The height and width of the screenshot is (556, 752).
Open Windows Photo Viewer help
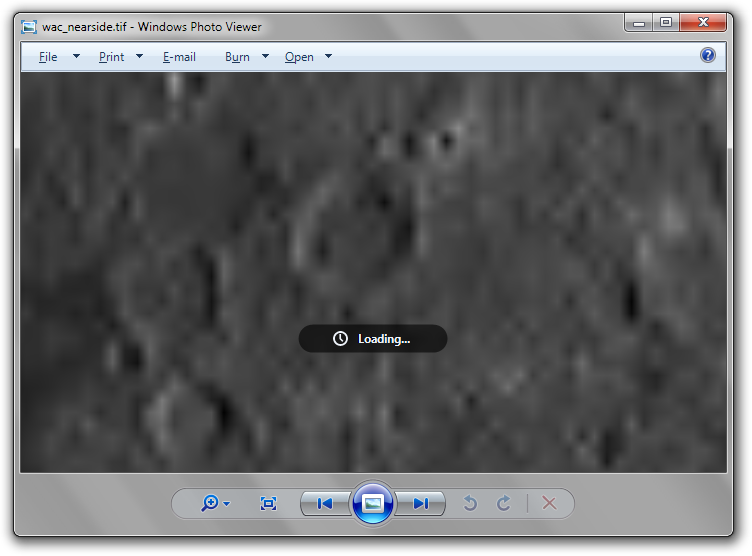click(x=707, y=55)
